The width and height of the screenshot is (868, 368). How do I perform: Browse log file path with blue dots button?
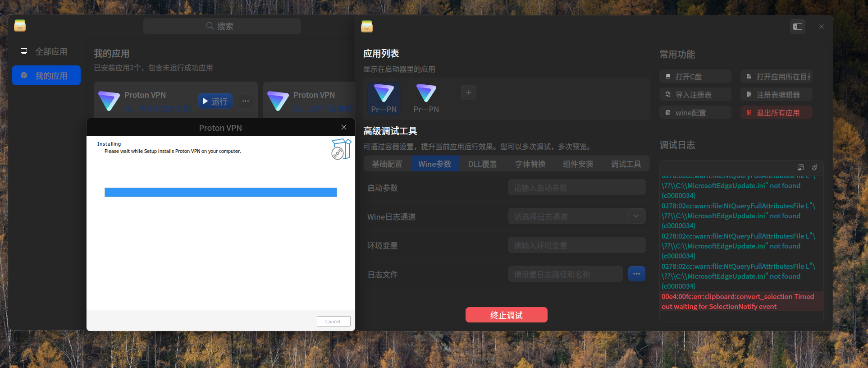[637, 274]
